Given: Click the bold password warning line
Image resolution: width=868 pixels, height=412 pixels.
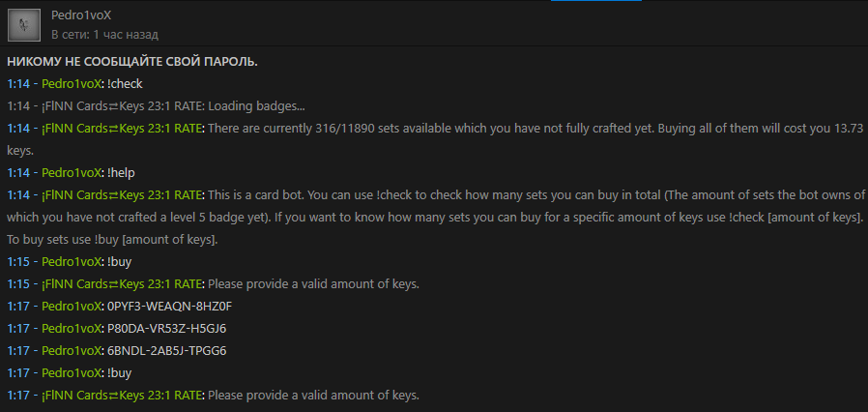Looking at the screenshot, I should [x=132, y=62].
